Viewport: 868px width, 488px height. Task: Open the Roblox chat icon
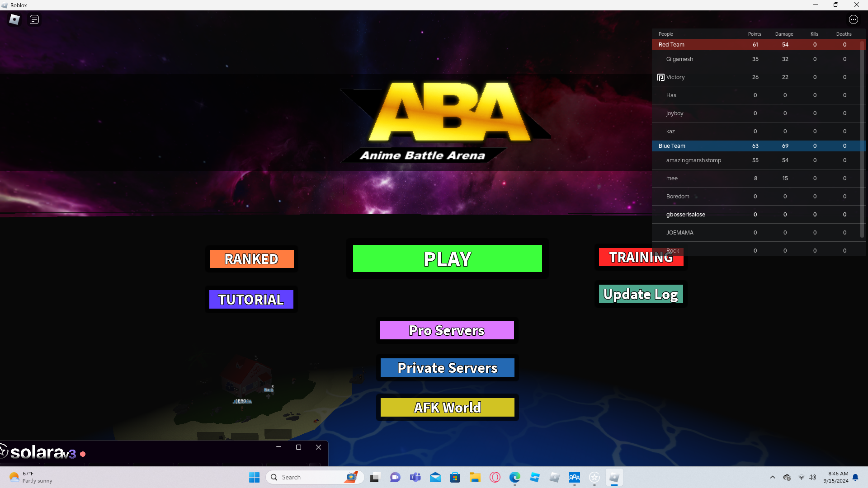pyautogui.click(x=34, y=19)
